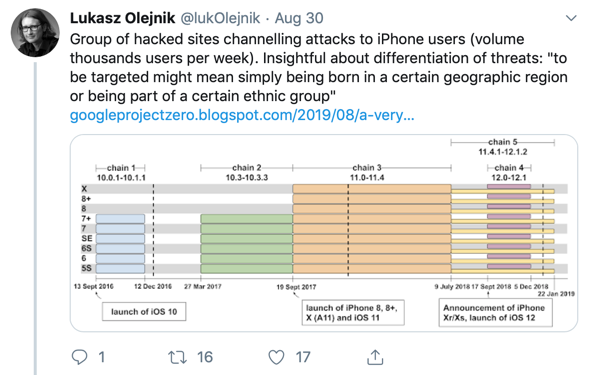Click the Aug 30 timestamp
This screenshot has width=589, height=375.
299,18
